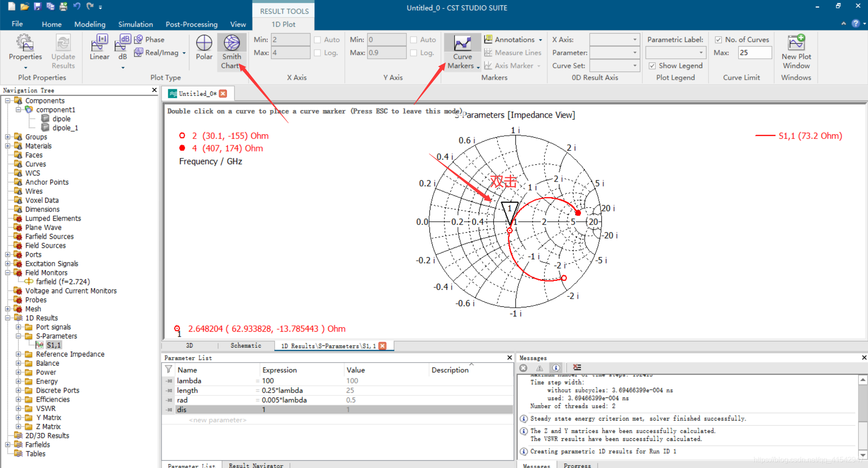
Task: Click Update Results icon
Action: pyautogui.click(x=63, y=51)
